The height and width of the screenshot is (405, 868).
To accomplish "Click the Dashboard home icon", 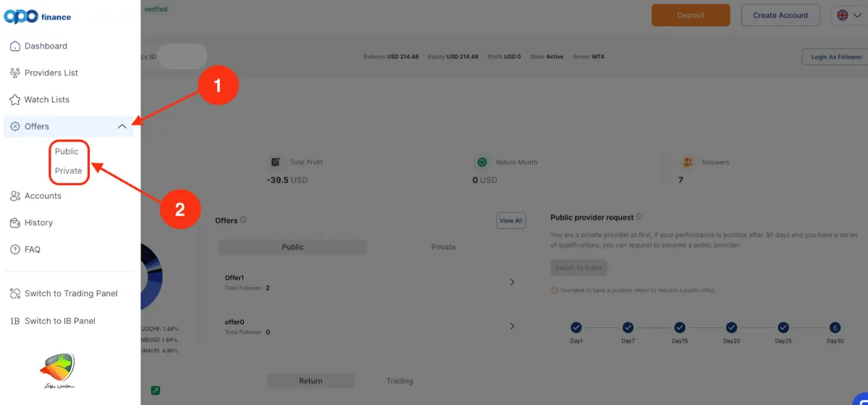I will [x=15, y=46].
